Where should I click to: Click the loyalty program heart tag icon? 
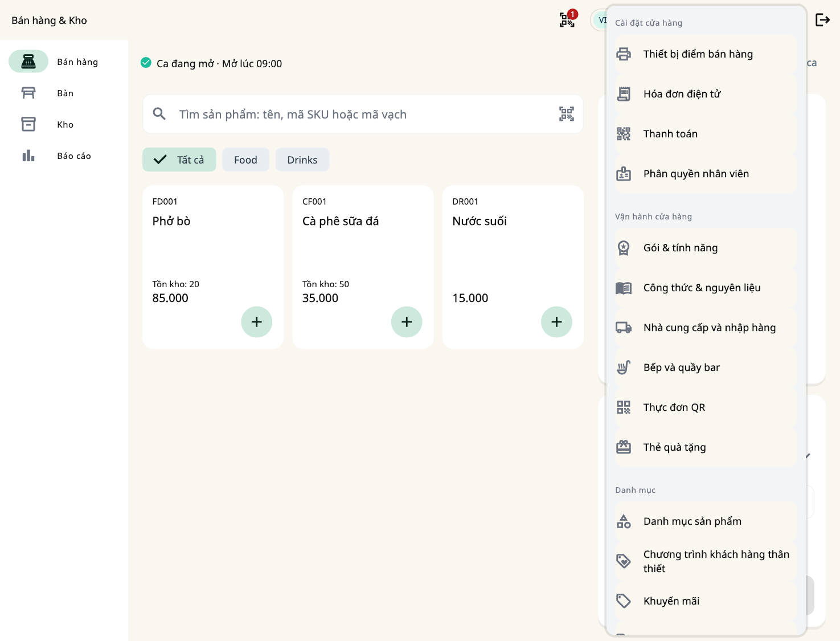coord(624,561)
